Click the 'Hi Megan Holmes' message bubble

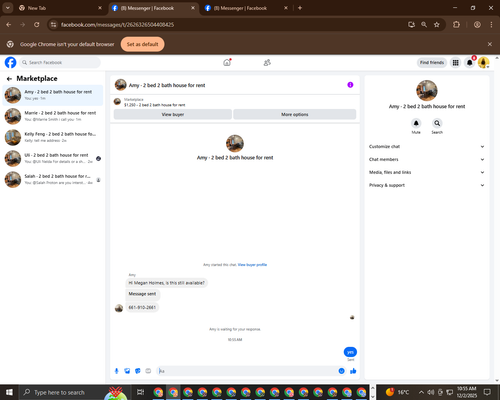pos(167,283)
